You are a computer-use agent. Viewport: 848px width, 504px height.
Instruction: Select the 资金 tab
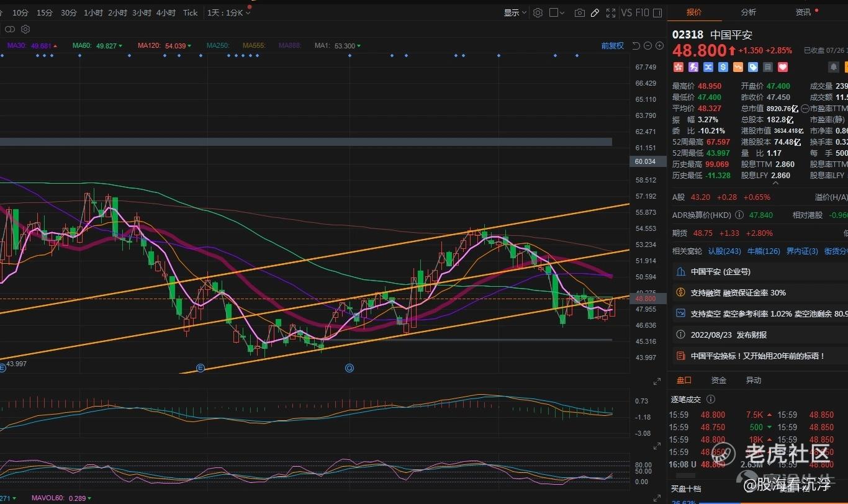pos(719,380)
